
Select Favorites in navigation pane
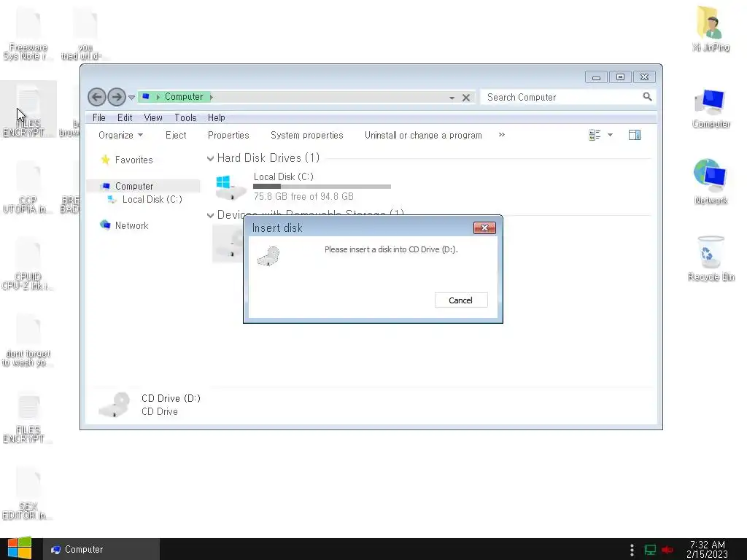point(127,160)
